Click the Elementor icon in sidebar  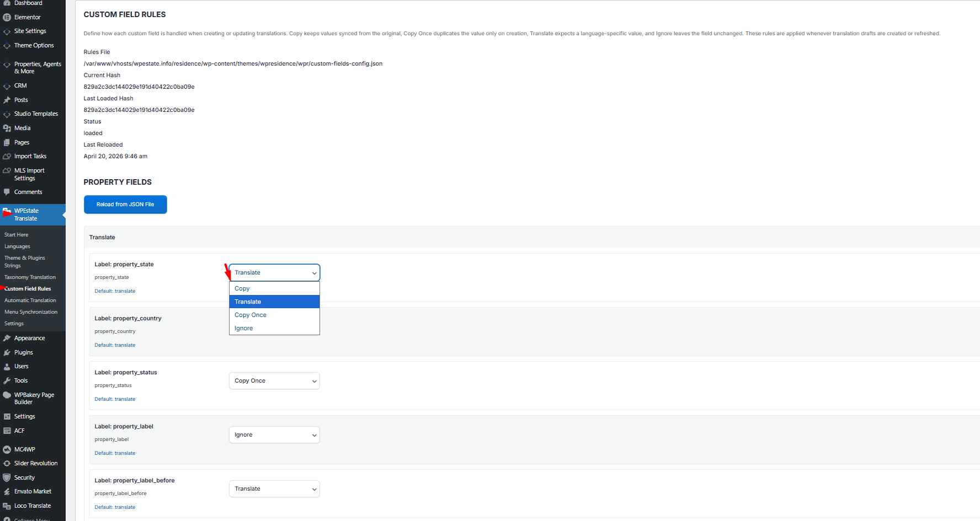coord(7,17)
